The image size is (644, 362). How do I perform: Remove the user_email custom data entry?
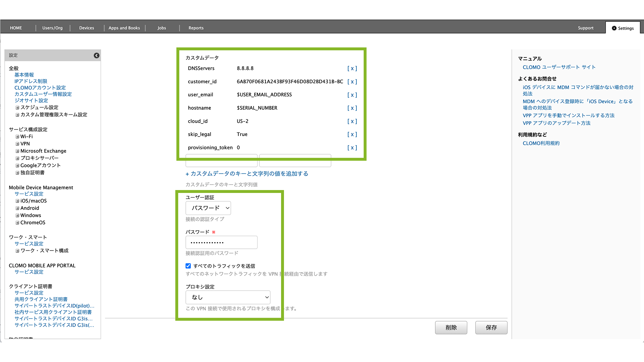(x=352, y=95)
